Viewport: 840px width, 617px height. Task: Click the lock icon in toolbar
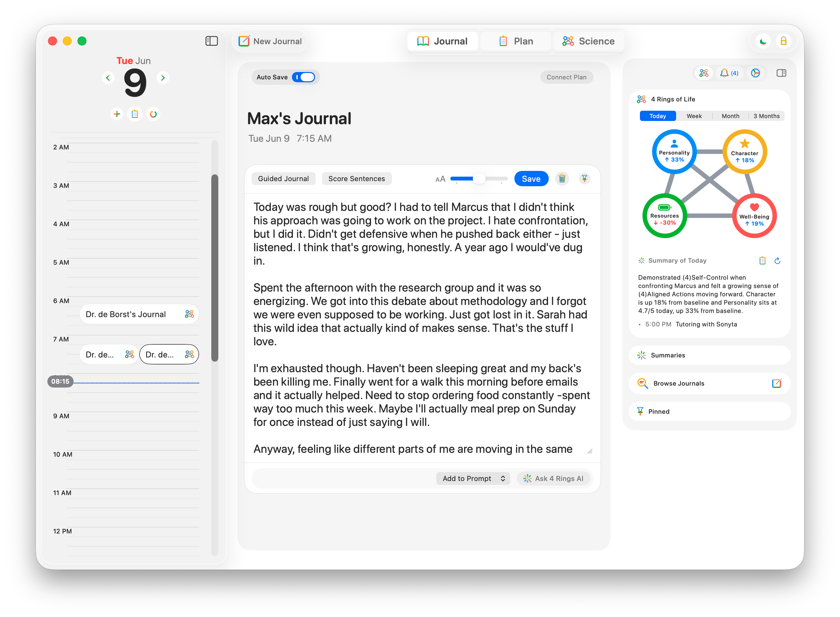point(783,41)
